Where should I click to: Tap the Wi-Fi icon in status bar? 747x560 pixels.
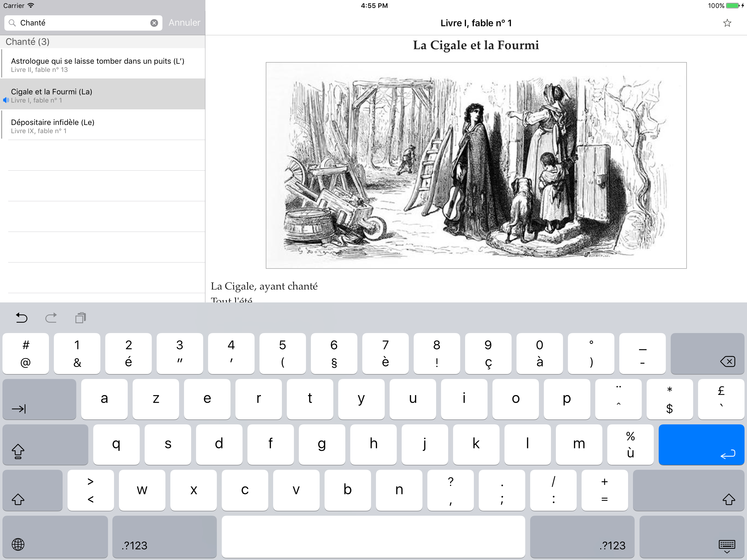[31, 5]
